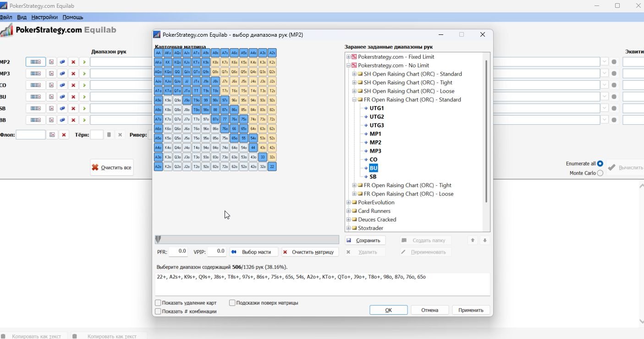The width and height of the screenshot is (644, 339).
Task: Collapse Pokerstrategy.com - No Limit node
Action: point(348,66)
